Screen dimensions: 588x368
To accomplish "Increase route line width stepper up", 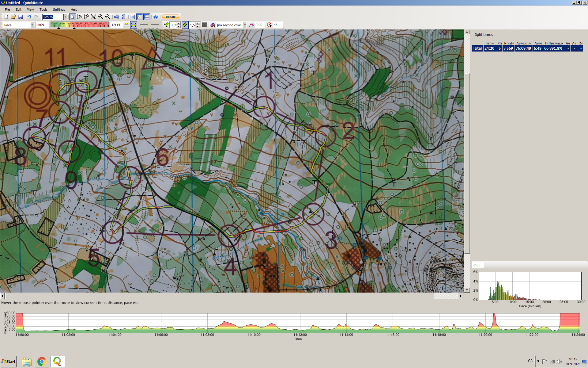I will tap(179, 24).
